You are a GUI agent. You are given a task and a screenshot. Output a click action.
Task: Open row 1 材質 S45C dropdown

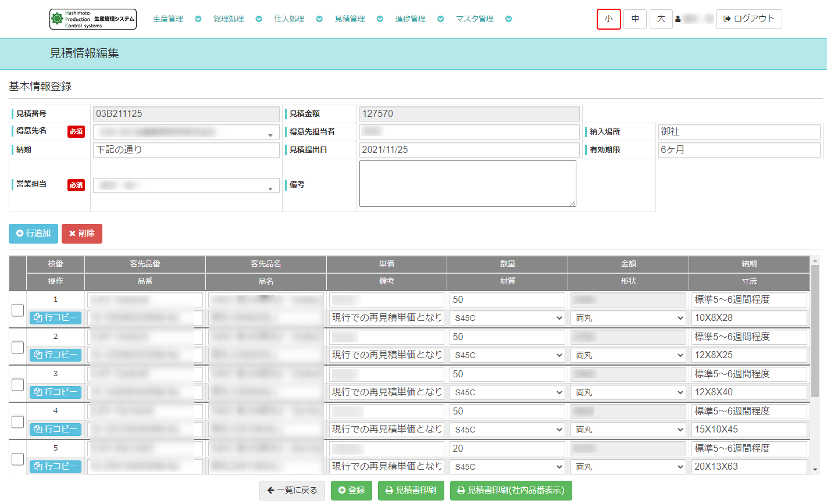(x=507, y=319)
